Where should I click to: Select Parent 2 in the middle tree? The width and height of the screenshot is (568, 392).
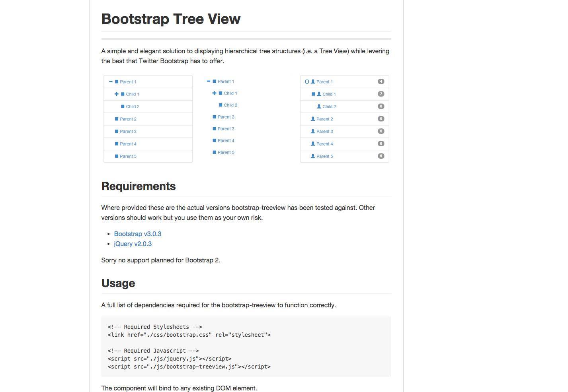(x=226, y=117)
